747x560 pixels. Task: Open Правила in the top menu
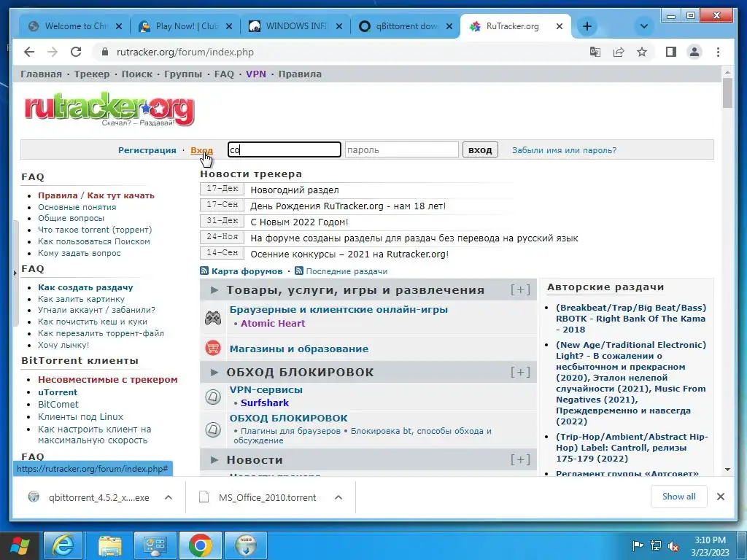tap(300, 74)
